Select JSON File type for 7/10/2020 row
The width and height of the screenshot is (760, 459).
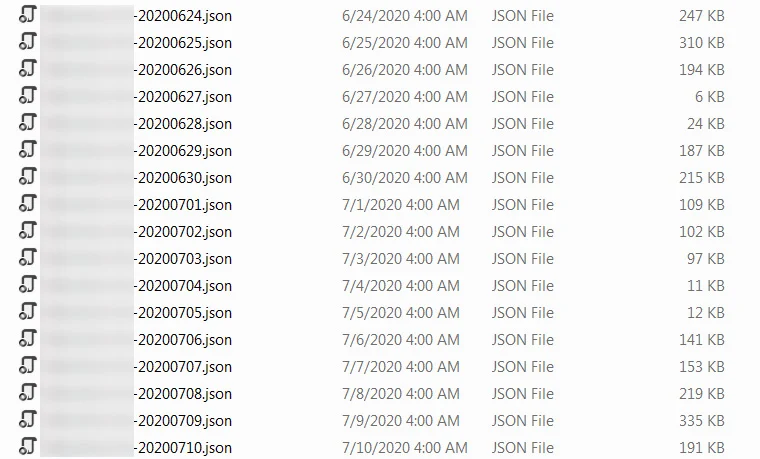tap(522, 448)
